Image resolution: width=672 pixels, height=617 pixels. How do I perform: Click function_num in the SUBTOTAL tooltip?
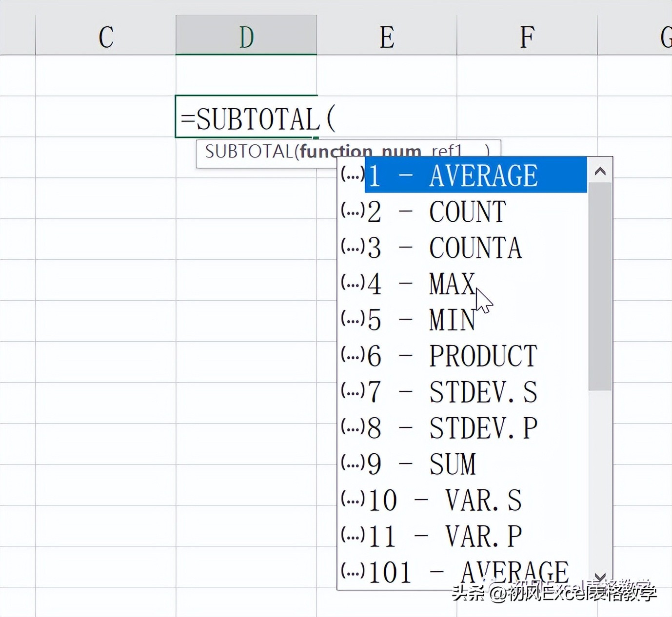[360, 152]
